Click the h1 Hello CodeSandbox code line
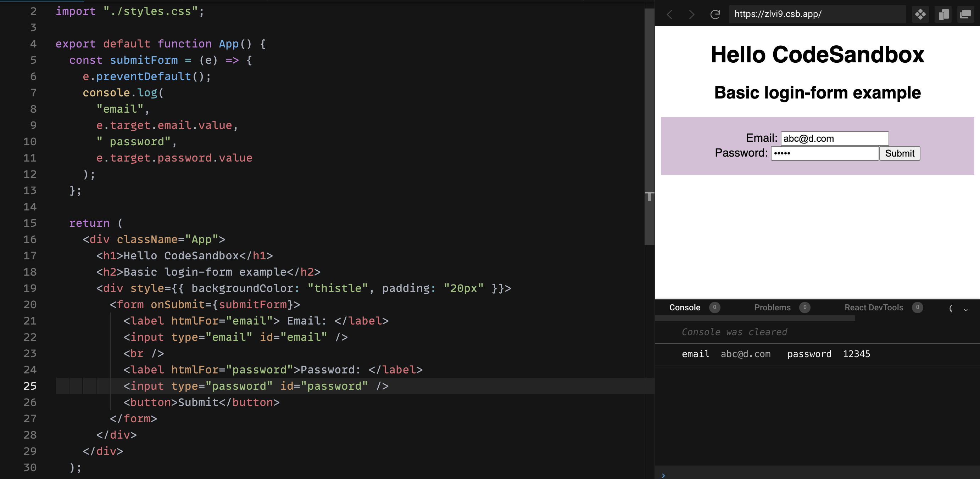The height and width of the screenshot is (479, 980). point(184,256)
